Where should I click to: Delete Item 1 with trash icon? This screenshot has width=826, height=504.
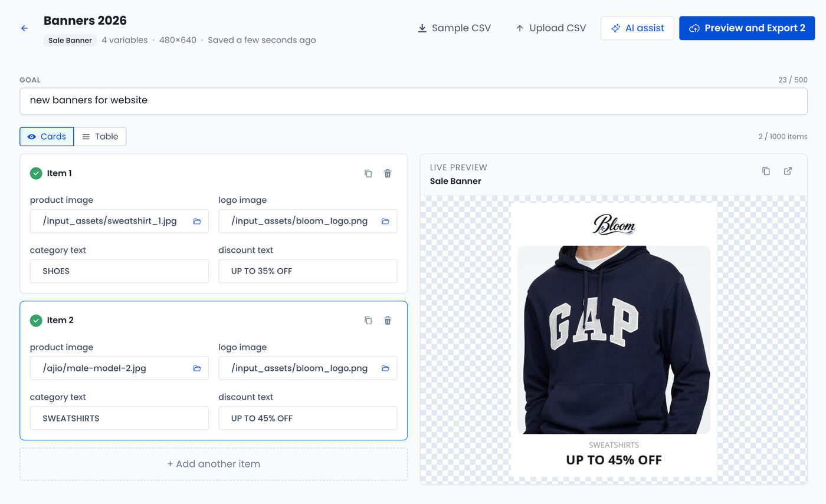tap(388, 173)
